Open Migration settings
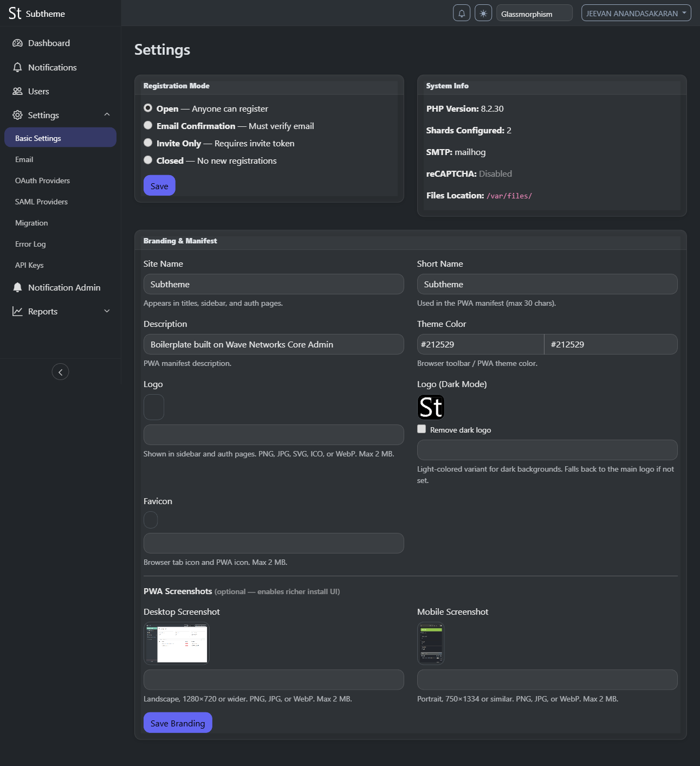Screen dimensions: 700x766 [60, 223]
